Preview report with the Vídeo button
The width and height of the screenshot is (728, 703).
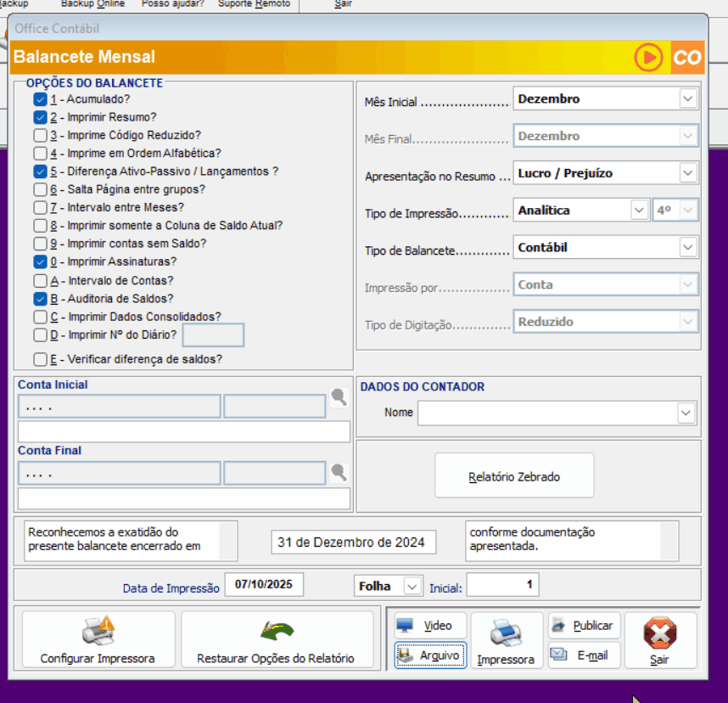(429, 626)
